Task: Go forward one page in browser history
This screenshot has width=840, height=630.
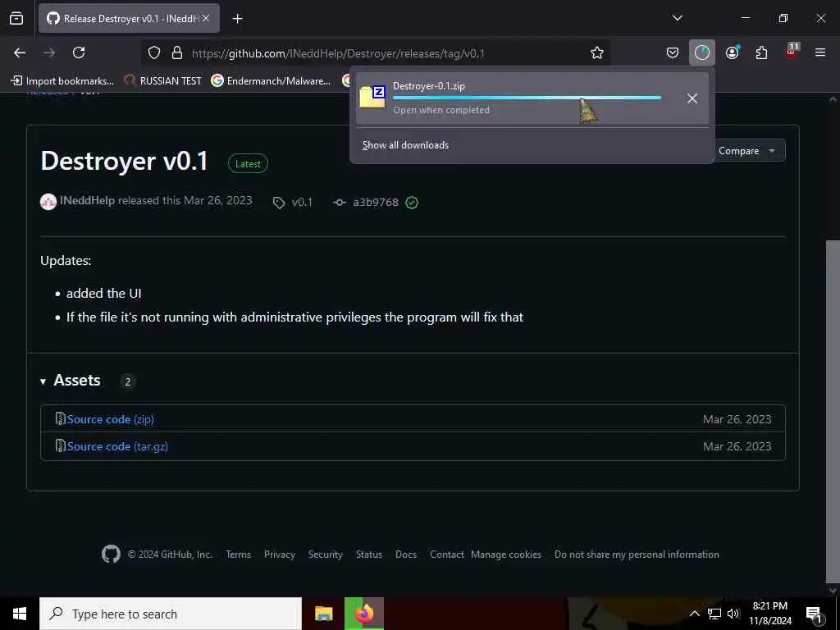Action: [x=49, y=52]
